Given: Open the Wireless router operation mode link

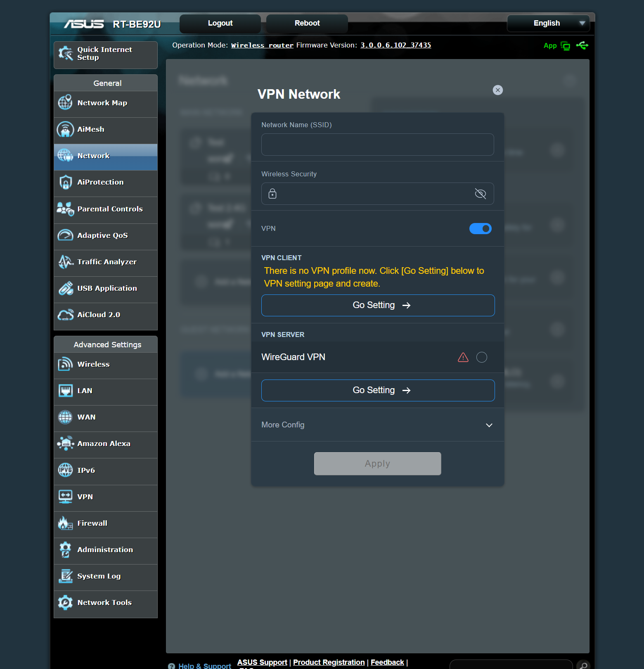Looking at the screenshot, I should click(262, 45).
